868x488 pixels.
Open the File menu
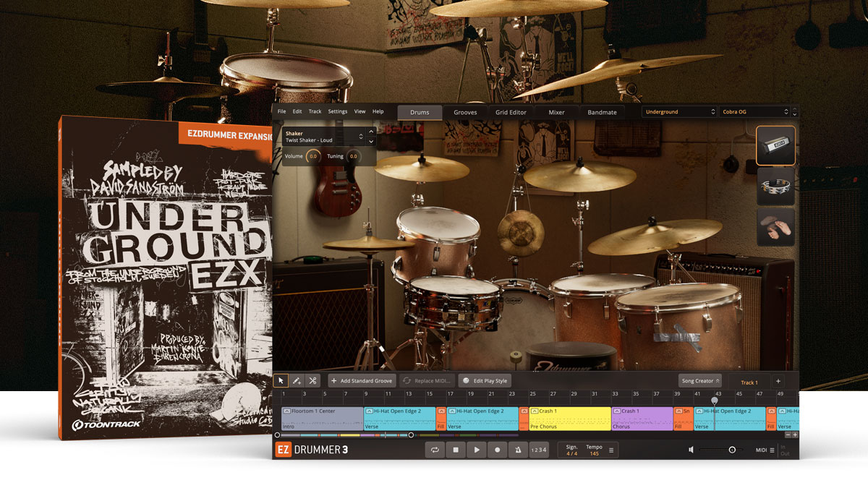point(281,111)
